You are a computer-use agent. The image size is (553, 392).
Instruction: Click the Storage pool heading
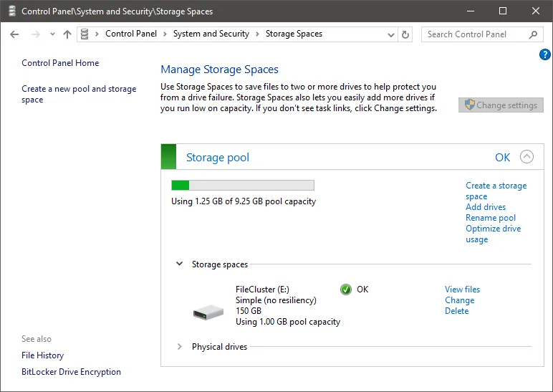click(x=218, y=157)
